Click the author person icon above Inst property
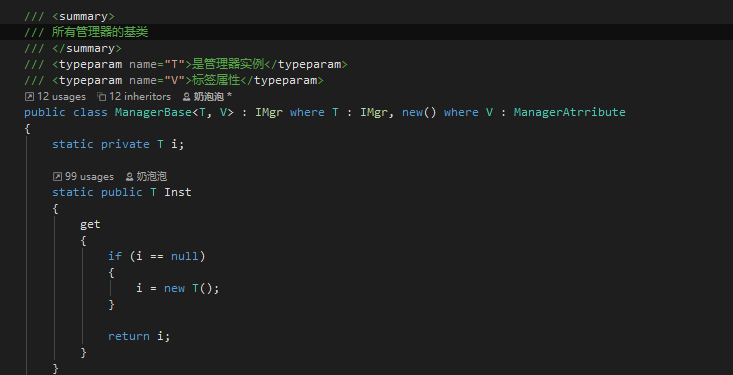The image size is (733, 375). (x=129, y=176)
